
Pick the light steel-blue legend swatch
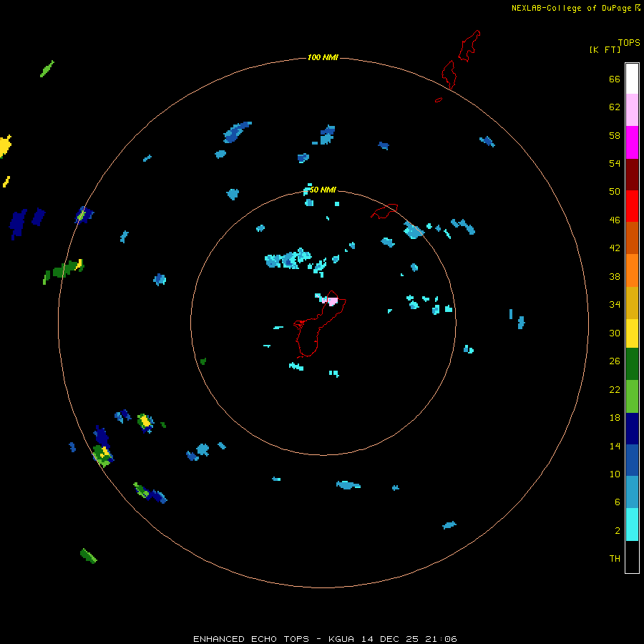[x=632, y=492]
